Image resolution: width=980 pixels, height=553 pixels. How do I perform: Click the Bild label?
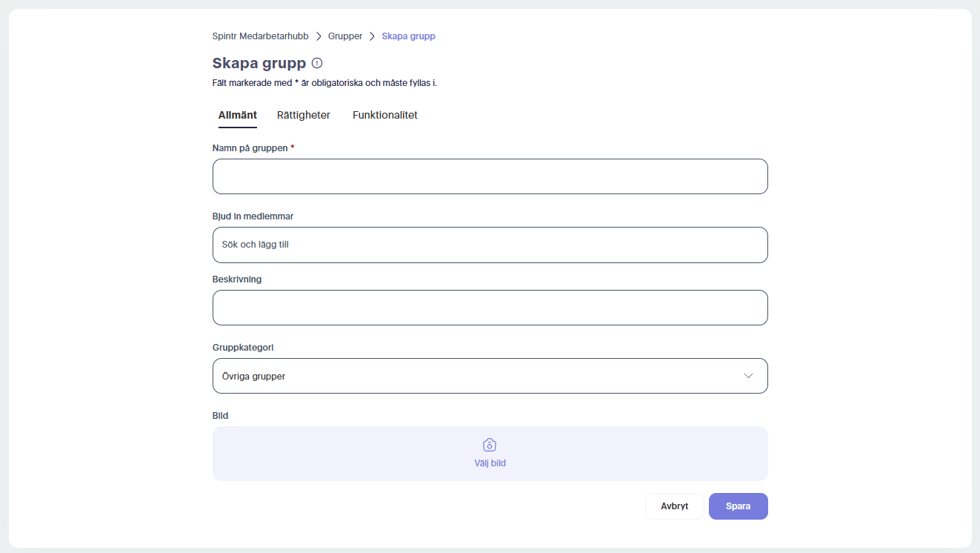(x=221, y=416)
